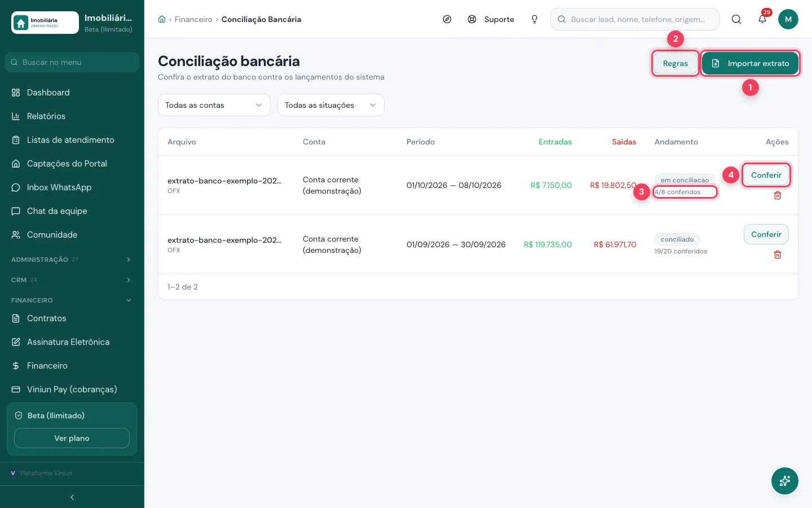The image size is (812, 508).
Task: Open Listas de atendimento
Action: (x=72, y=140)
